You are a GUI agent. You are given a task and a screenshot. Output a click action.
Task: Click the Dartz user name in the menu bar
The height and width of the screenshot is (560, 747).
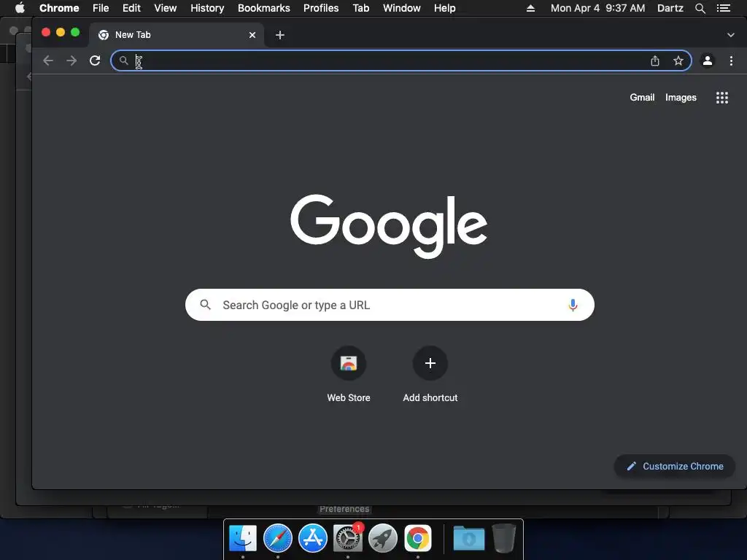click(670, 8)
